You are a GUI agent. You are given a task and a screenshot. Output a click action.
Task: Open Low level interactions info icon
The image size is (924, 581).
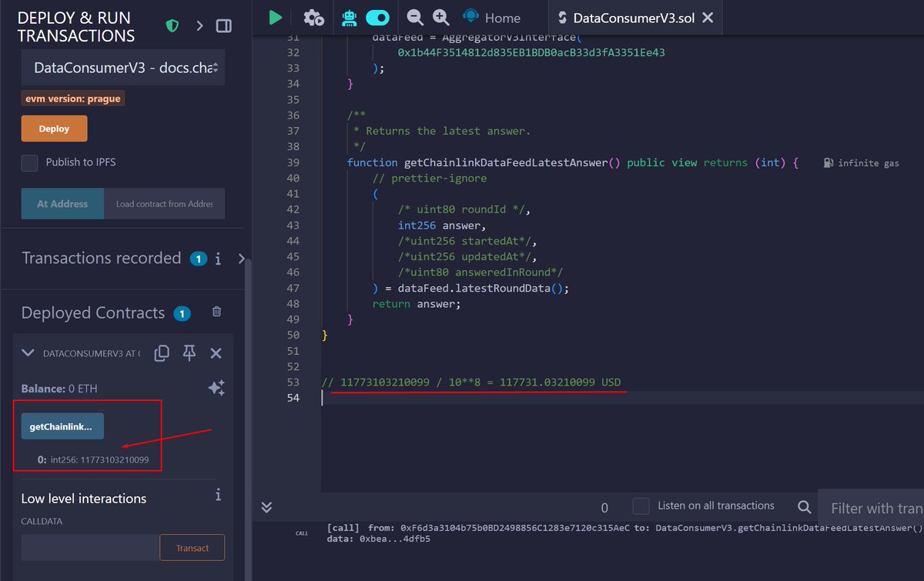coord(219,494)
